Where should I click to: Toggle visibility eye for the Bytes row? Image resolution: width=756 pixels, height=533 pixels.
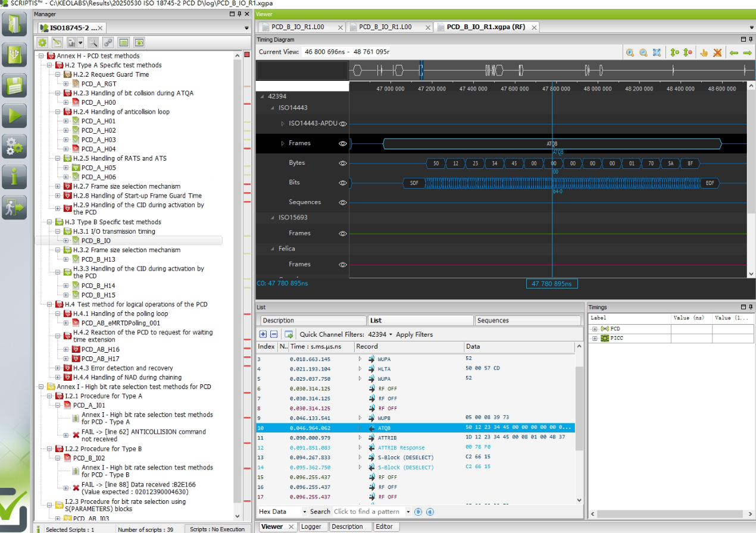click(343, 163)
